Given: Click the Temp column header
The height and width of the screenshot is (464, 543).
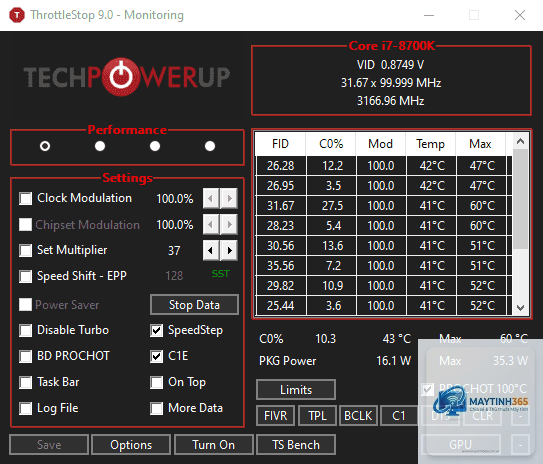Looking at the screenshot, I should 430,144.
